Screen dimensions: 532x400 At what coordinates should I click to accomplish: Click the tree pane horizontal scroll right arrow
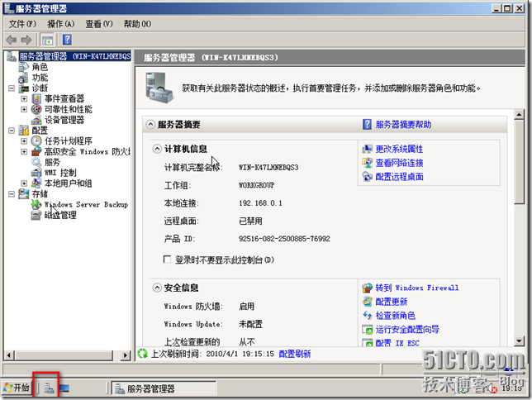126,355
